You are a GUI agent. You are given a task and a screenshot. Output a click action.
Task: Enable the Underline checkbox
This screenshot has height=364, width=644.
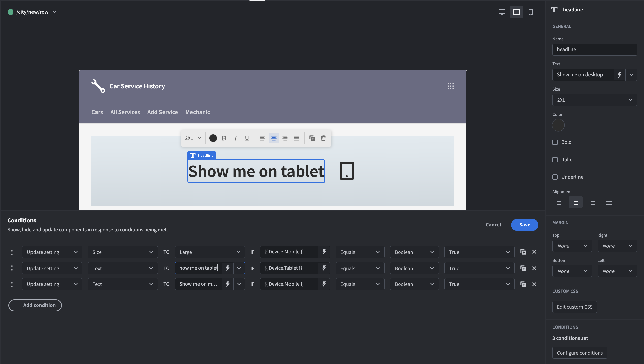coord(555,177)
